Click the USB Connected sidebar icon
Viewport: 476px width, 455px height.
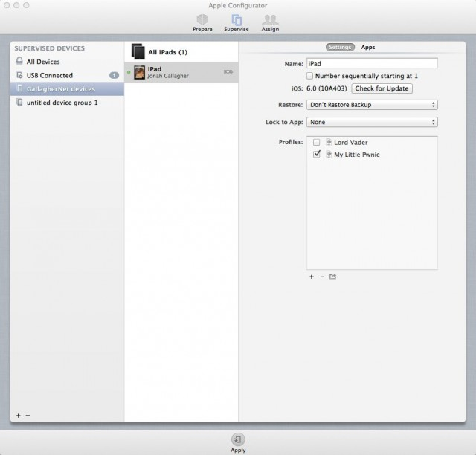point(19,75)
